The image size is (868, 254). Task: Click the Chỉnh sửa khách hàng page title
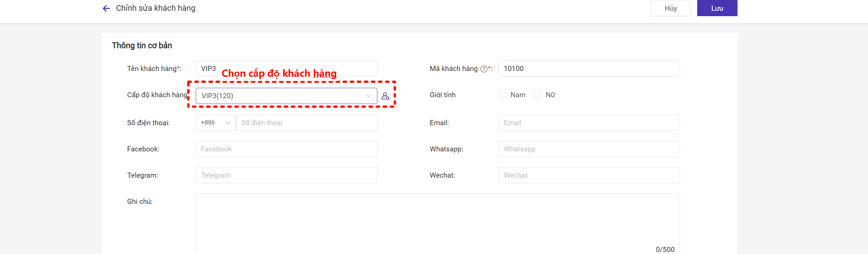tap(156, 8)
